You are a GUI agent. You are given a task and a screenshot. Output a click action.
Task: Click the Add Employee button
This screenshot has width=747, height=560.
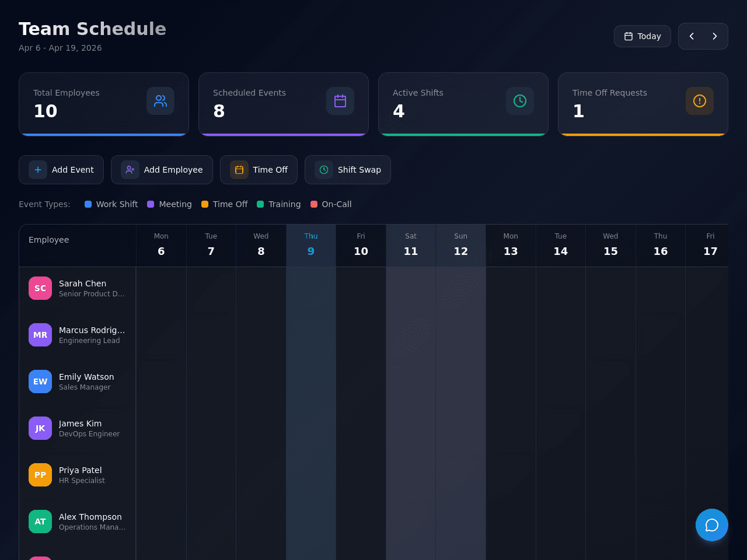click(162, 170)
